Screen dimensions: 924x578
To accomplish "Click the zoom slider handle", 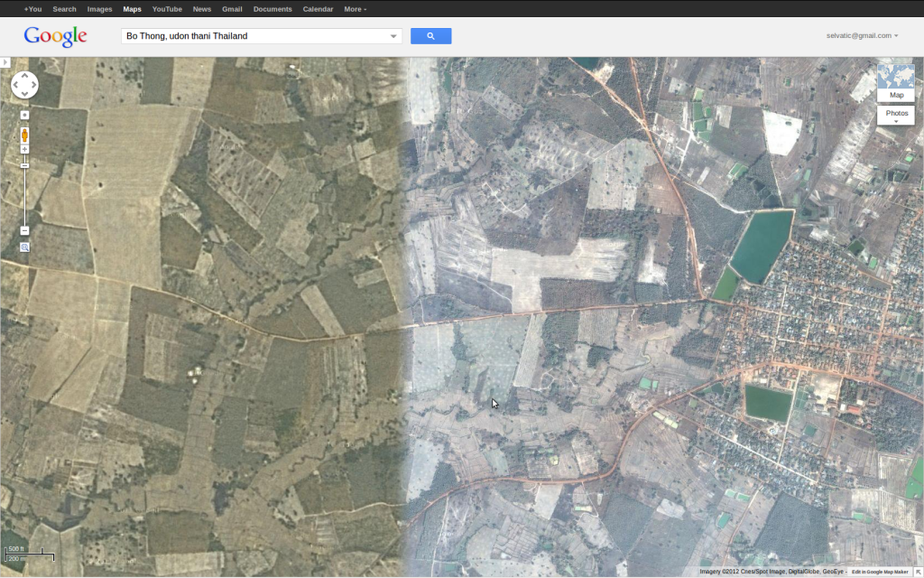I will (x=24, y=165).
